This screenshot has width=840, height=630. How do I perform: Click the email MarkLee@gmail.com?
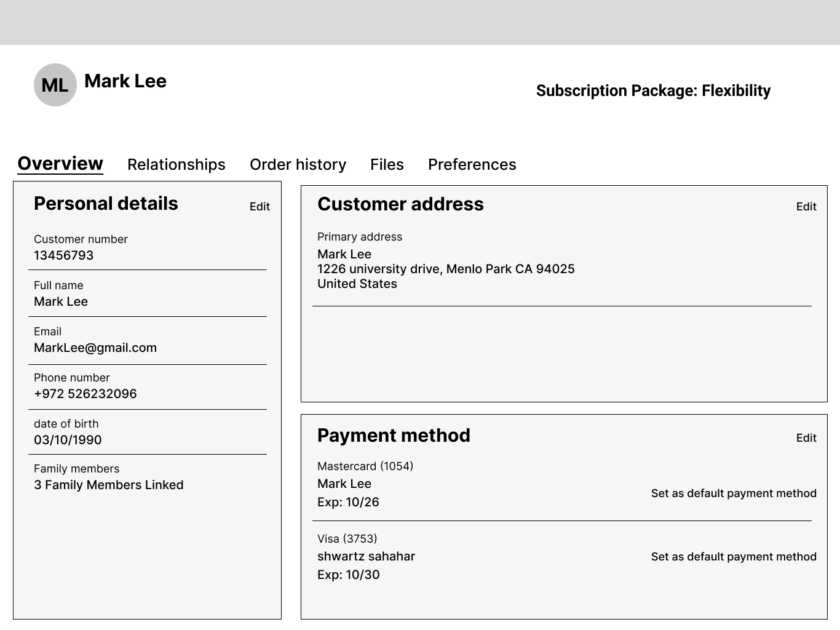point(95,348)
